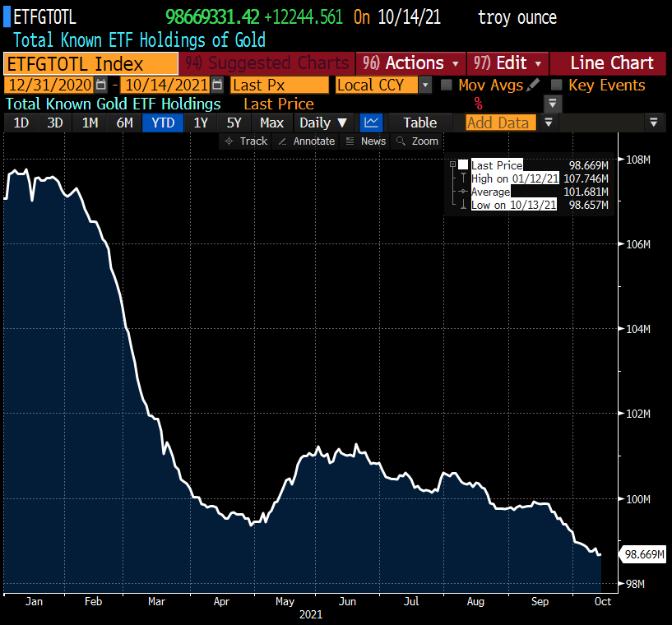Screen dimensions: 672x625
Task: Click the +12244.561 change value in header
Action: [304, 17]
